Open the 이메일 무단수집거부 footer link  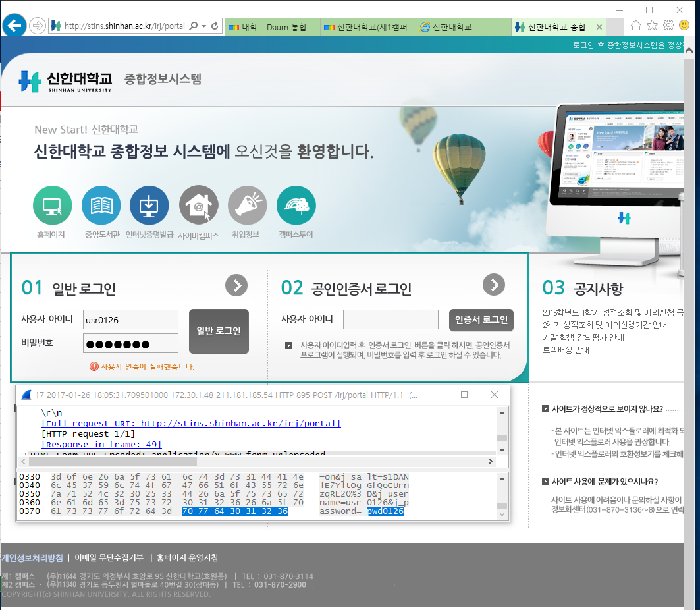click(109, 558)
